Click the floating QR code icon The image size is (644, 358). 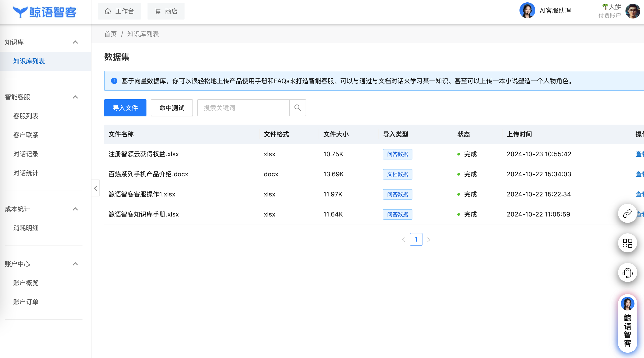pyautogui.click(x=627, y=243)
